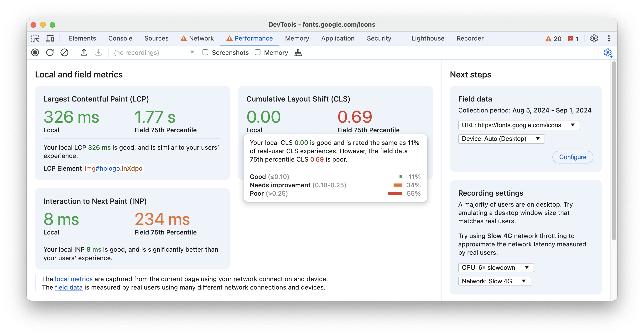Click the reload and profile icon
This screenshot has width=644, height=336.
click(x=50, y=52)
